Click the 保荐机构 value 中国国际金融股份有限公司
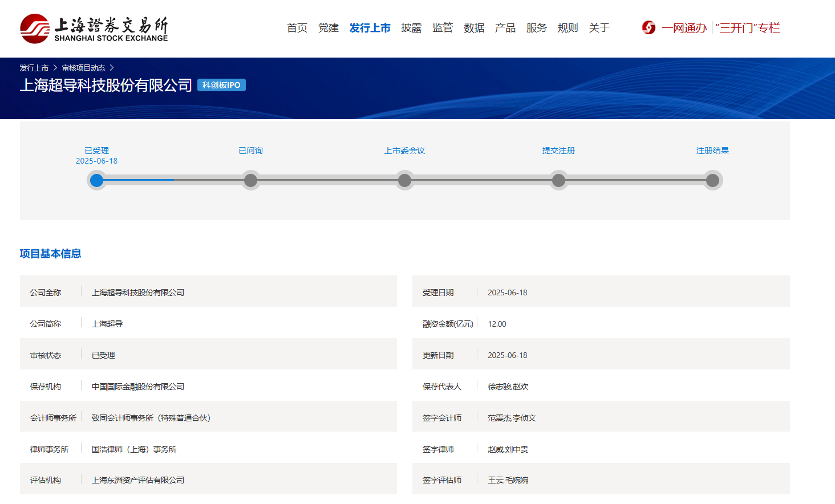 click(138, 387)
